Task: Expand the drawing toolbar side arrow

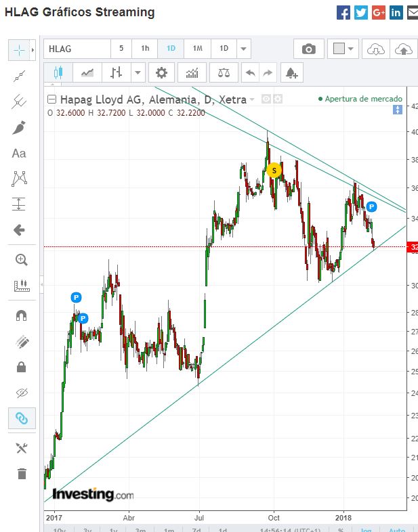Action: [x=33, y=50]
